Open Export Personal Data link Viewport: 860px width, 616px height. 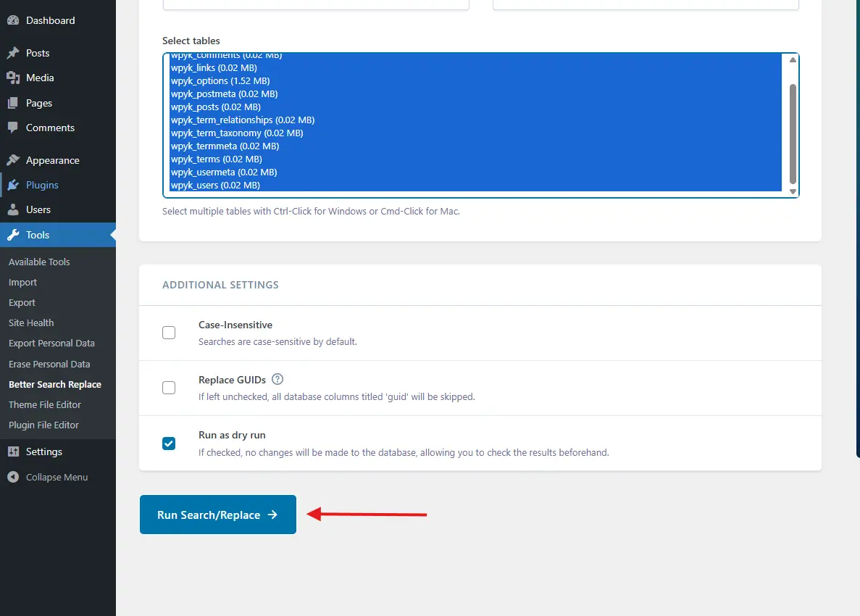[x=51, y=343]
